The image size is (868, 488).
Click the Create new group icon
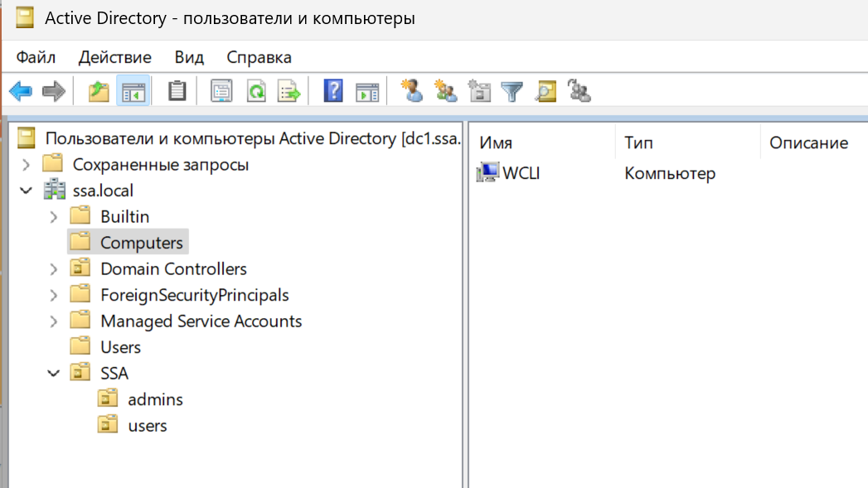[x=445, y=91]
